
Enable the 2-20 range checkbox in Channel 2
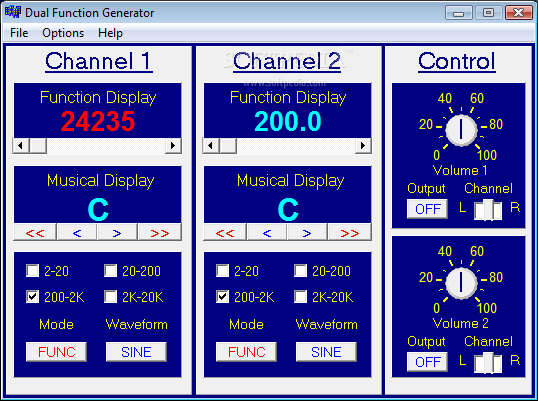tap(223, 271)
